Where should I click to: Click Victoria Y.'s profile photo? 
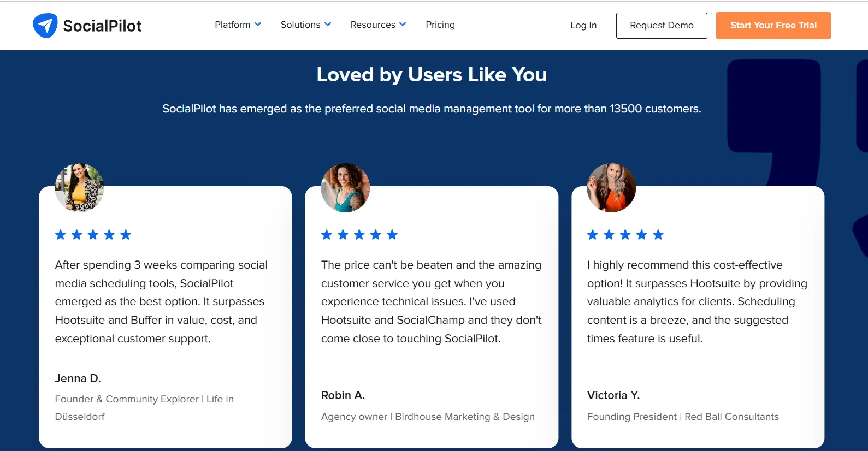pyautogui.click(x=611, y=187)
